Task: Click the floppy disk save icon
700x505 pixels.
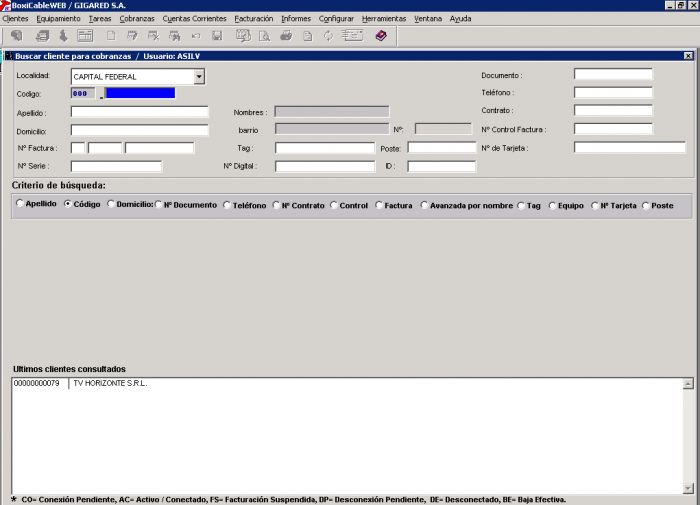Action: click(x=217, y=36)
